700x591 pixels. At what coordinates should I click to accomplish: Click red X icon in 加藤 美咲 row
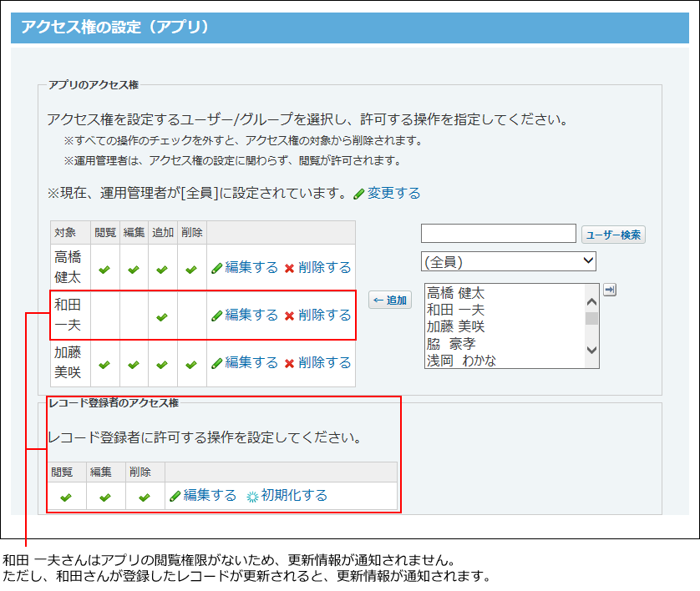pos(289,363)
